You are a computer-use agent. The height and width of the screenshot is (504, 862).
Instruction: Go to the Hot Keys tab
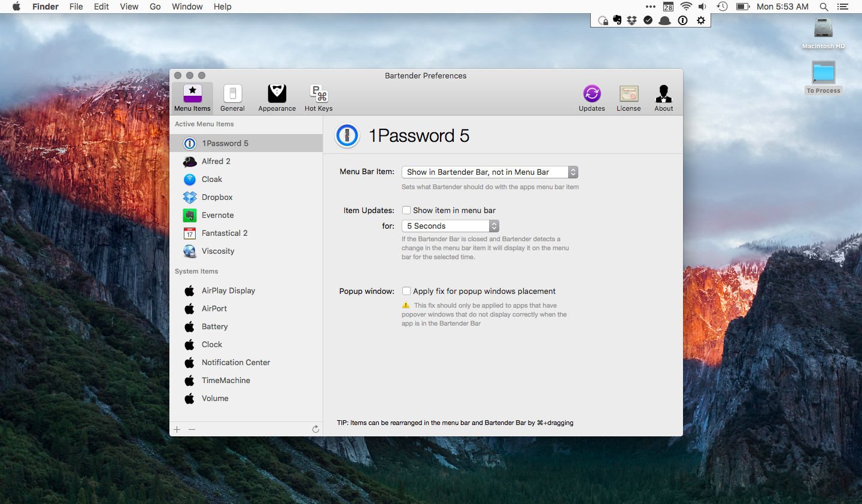[x=318, y=98]
